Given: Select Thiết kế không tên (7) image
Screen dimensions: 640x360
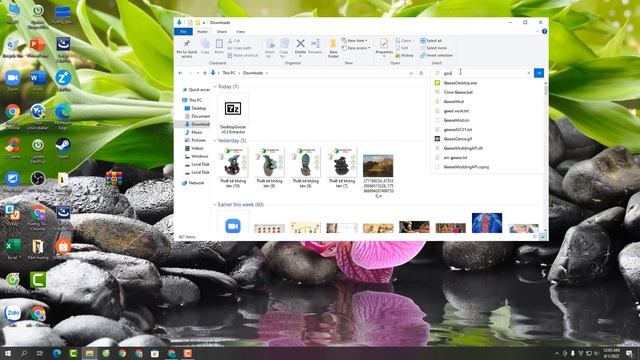Looking at the screenshot, I should pyautogui.click(x=342, y=168).
